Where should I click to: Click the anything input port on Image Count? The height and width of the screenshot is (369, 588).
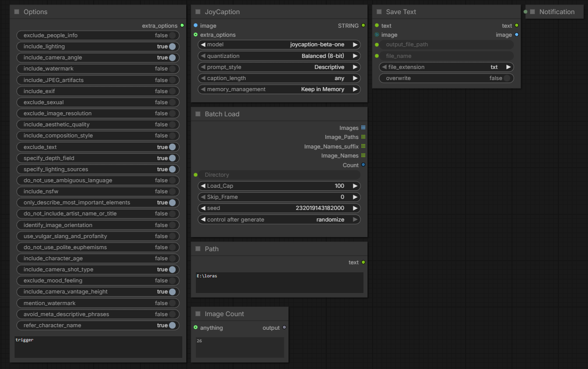(196, 327)
